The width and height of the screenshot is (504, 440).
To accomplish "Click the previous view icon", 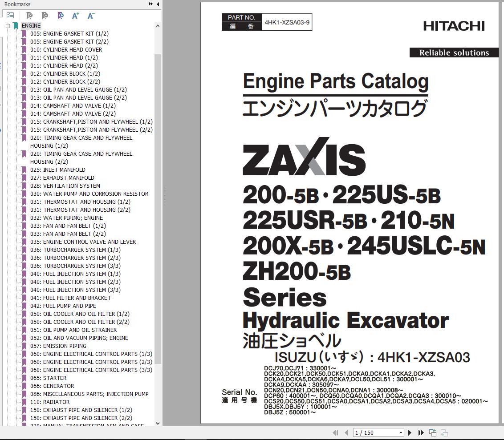I will pos(432,432).
